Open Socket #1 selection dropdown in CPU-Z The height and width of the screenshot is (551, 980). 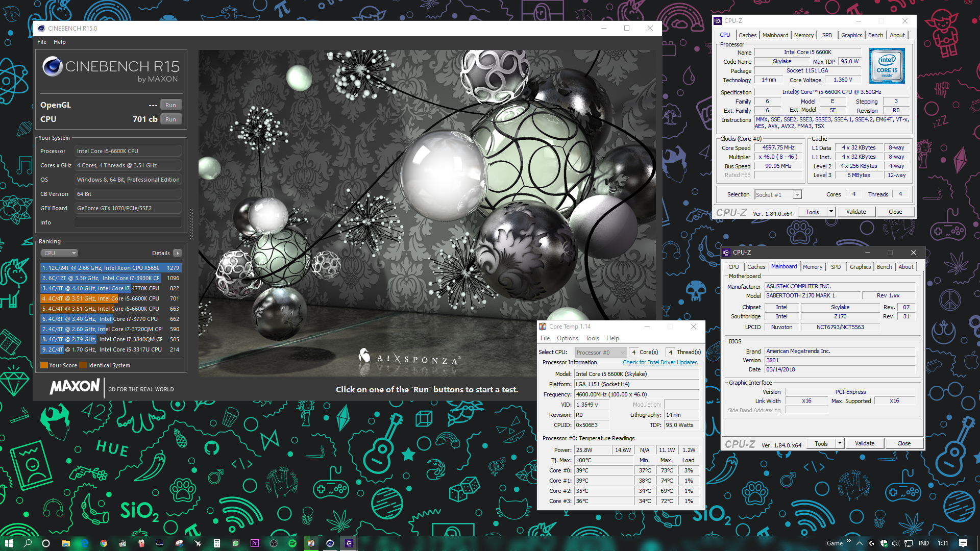(778, 195)
